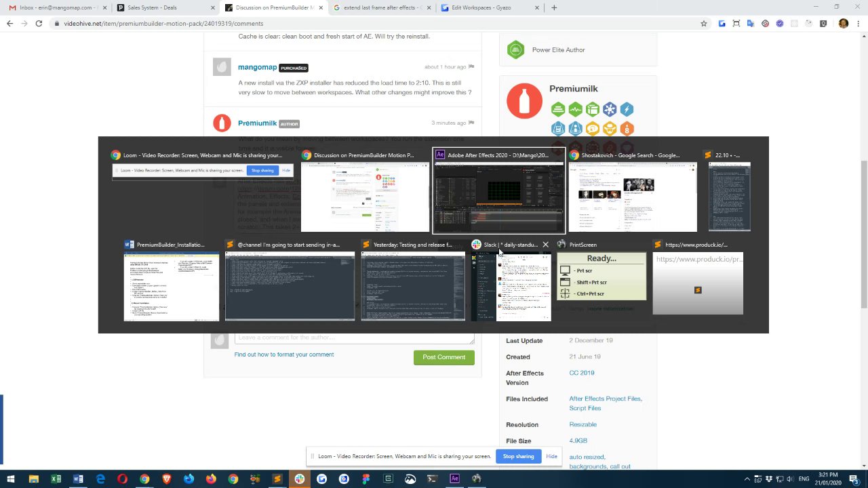Open Figma from the taskbar

(x=366, y=479)
